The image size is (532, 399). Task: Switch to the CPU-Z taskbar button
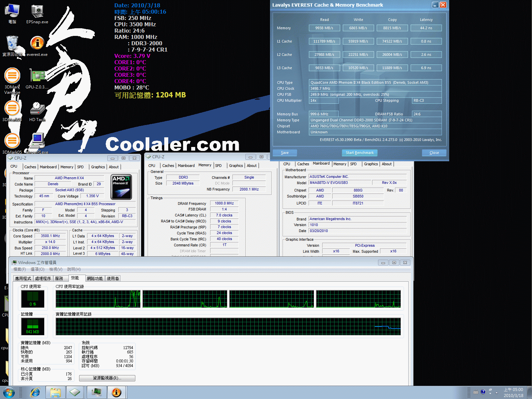click(75, 393)
